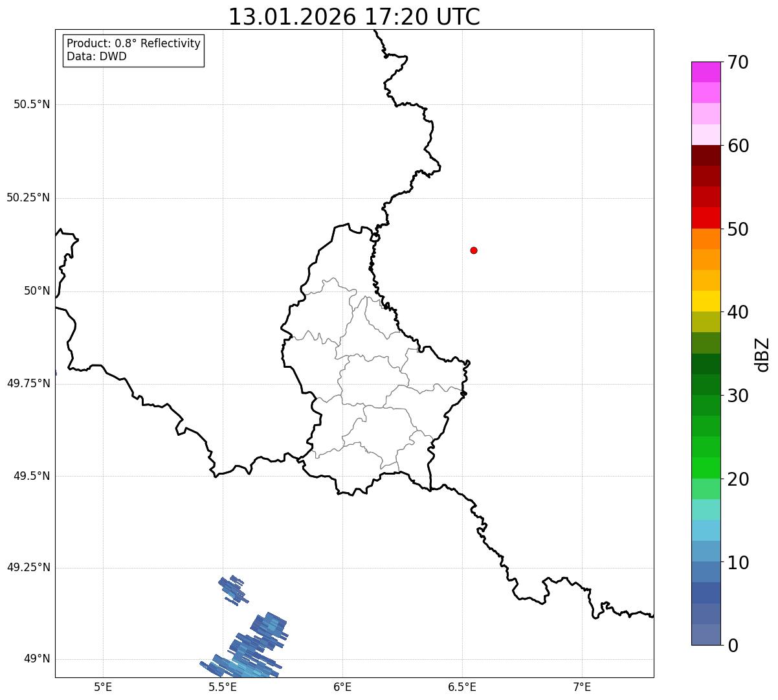
Task: Click the 'Product: 0.8° Reflectivity' legend text
Action: [x=134, y=43]
